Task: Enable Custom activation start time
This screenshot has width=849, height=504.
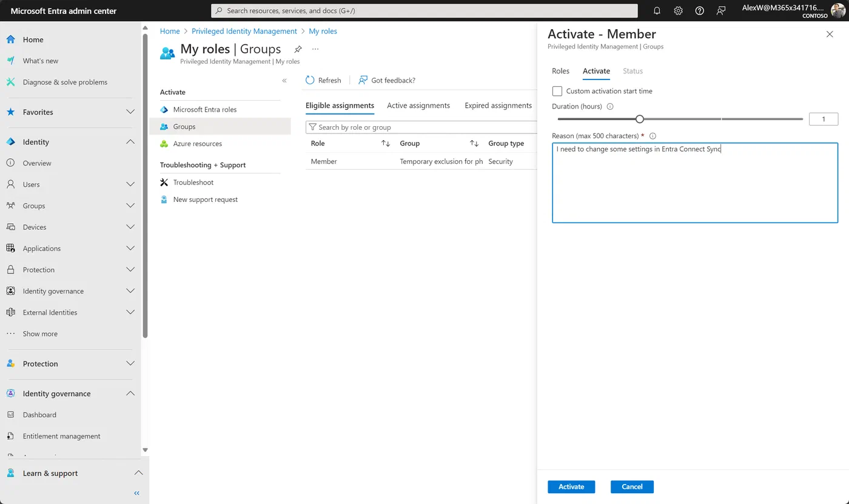Action: click(557, 91)
